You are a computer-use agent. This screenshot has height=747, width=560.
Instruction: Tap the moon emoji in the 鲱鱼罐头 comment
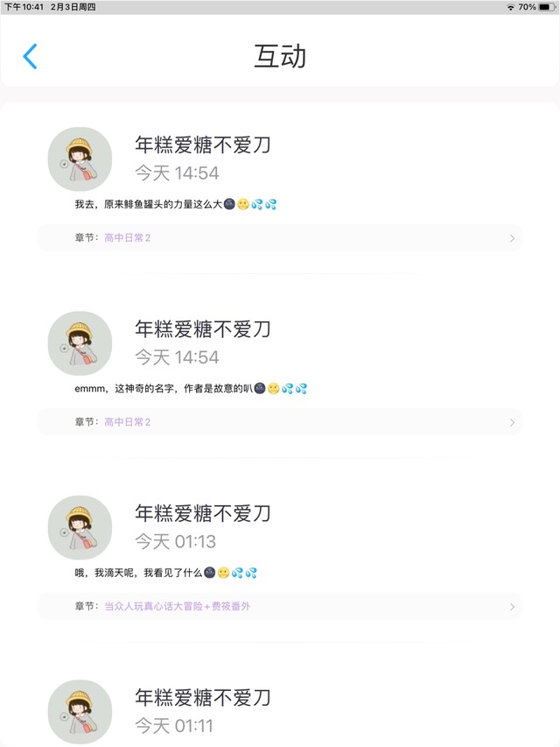click(229, 205)
